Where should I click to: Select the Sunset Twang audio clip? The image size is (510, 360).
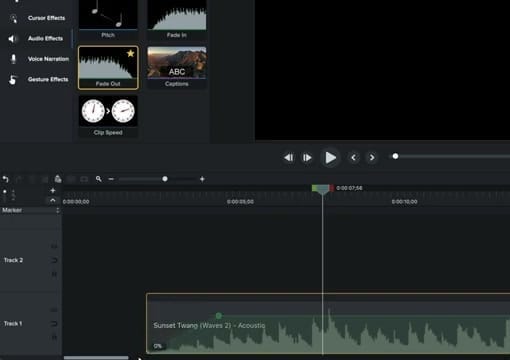328,323
